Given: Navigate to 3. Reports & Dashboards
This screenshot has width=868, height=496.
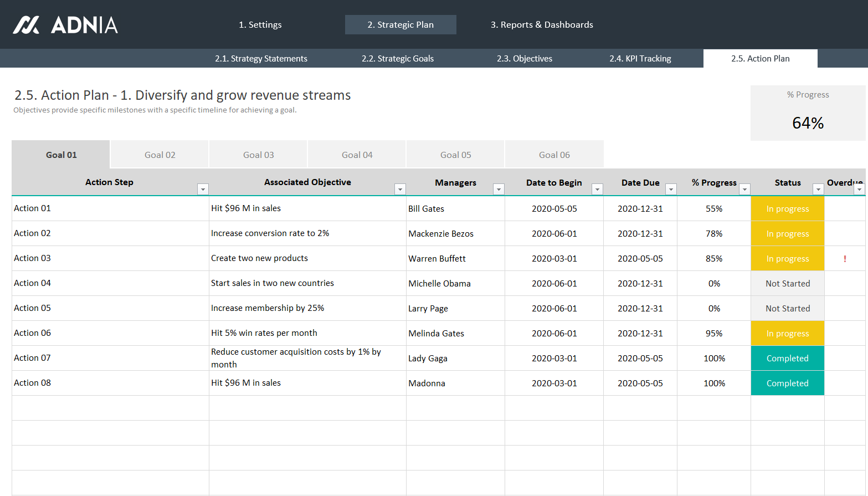Looking at the screenshot, I should coord(541,25).
